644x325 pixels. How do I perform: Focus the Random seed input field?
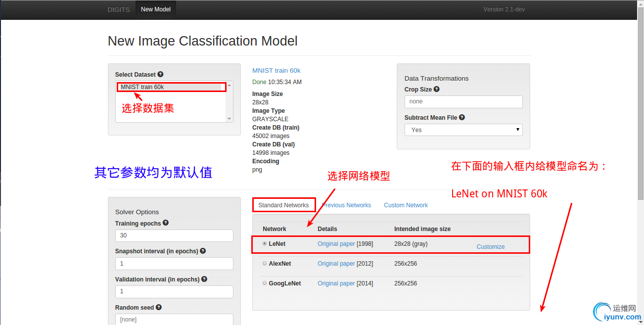click(x=174, y=320)
